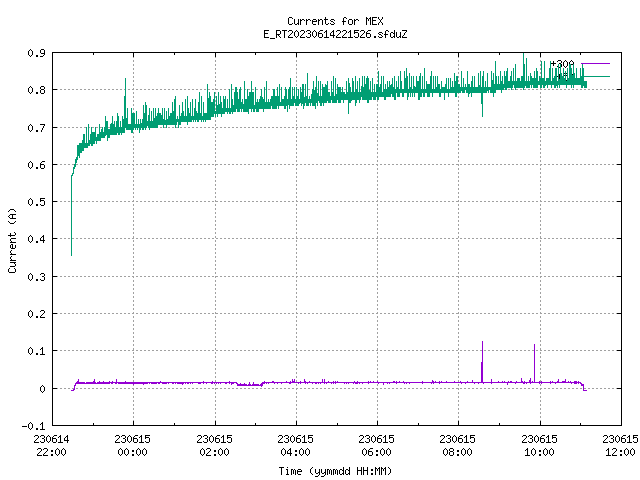The height and width of the screenshot is (480, 640).
Task: Click the 0.6 y-axis tick label
Action: click(x=36, y=165)
